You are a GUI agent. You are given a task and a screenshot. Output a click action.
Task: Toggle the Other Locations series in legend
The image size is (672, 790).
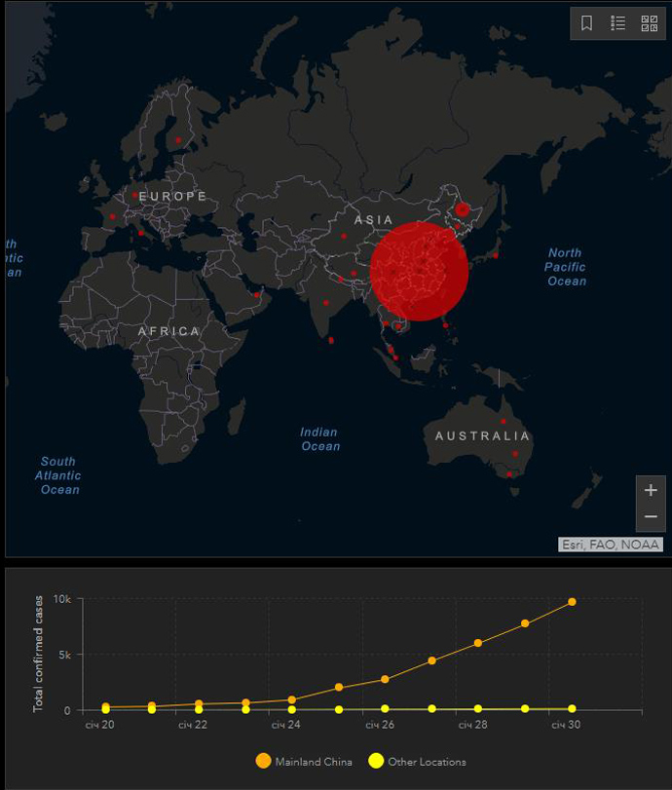click(x=427, y=762)
